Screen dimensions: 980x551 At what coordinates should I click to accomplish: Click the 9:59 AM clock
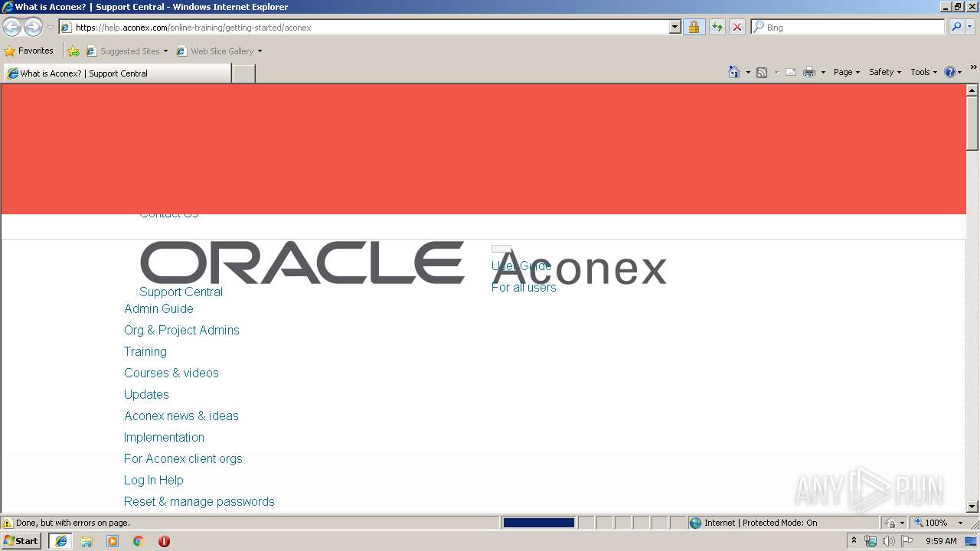pos(941,541)
